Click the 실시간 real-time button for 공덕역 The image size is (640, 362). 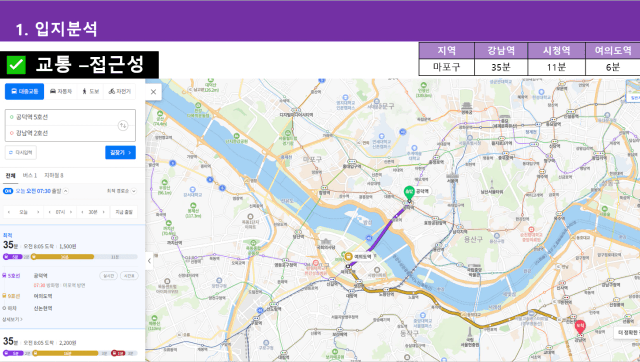(109, 276)
